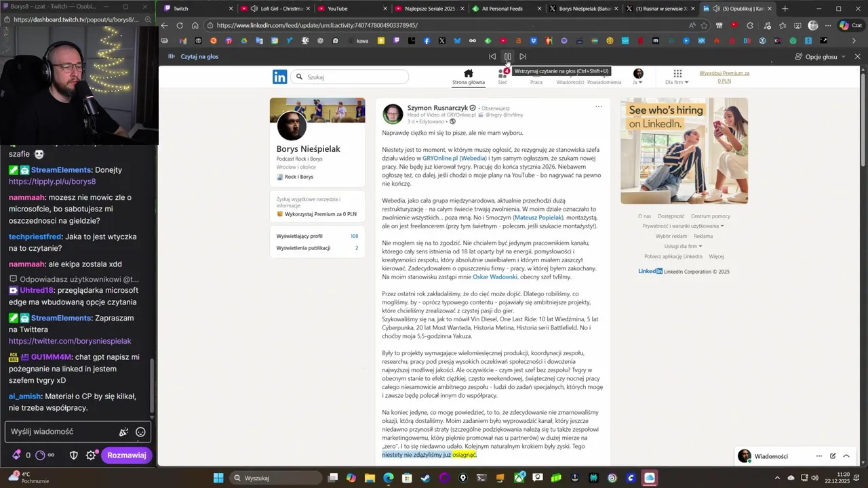Image resolution: width=868 pixels, height=488 pixels.
Task: Go to Strona główna in LinkedIn nav
Action: click(x=469, y=77)
